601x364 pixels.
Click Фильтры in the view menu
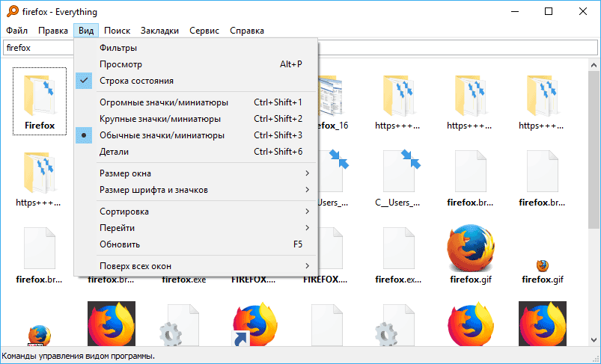click(x=118, y=49)
